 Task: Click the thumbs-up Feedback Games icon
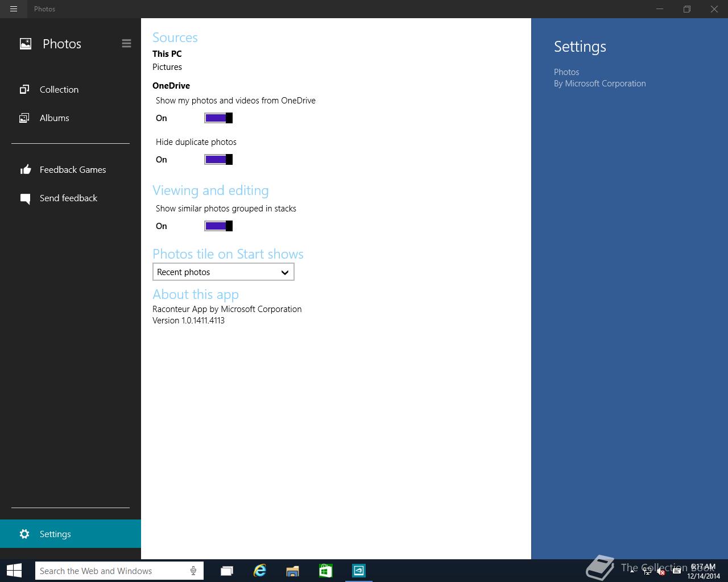pos(25,169)
